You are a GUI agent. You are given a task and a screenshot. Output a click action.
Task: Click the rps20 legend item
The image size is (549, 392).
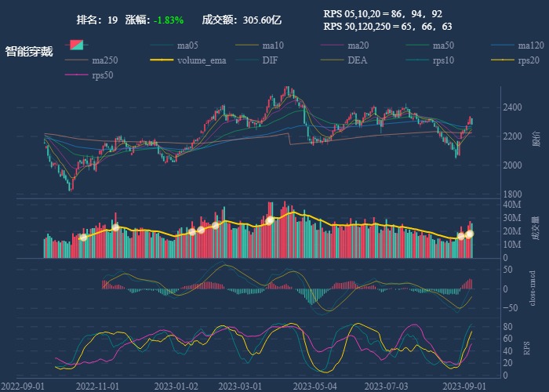coord(528,60)
